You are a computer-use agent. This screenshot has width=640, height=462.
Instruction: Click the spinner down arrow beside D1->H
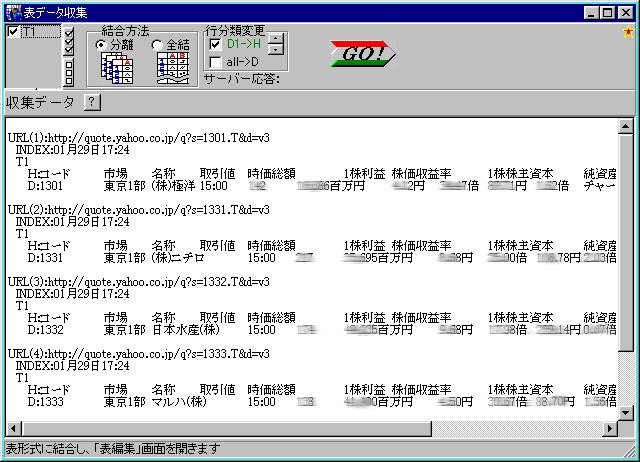(x=276, y=49)
